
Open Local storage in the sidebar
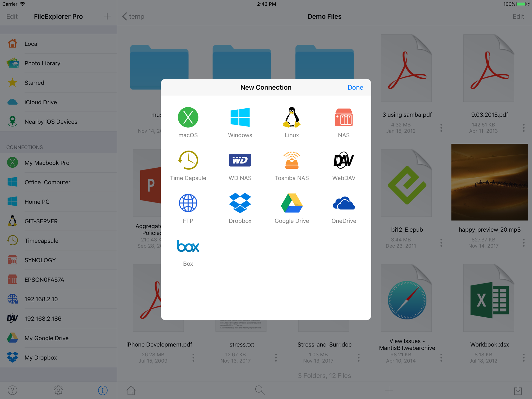point(58,44)
